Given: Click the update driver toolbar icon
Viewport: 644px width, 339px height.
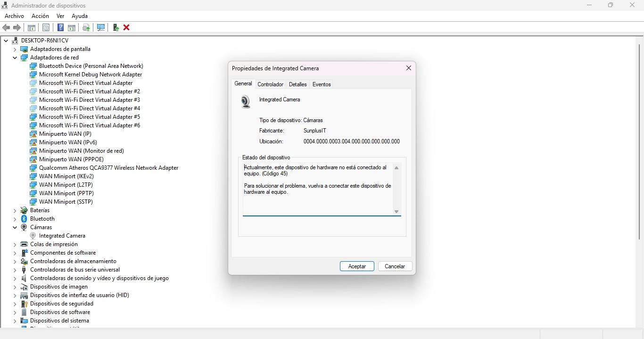Looking at the screenshot, I should (86, 27).
